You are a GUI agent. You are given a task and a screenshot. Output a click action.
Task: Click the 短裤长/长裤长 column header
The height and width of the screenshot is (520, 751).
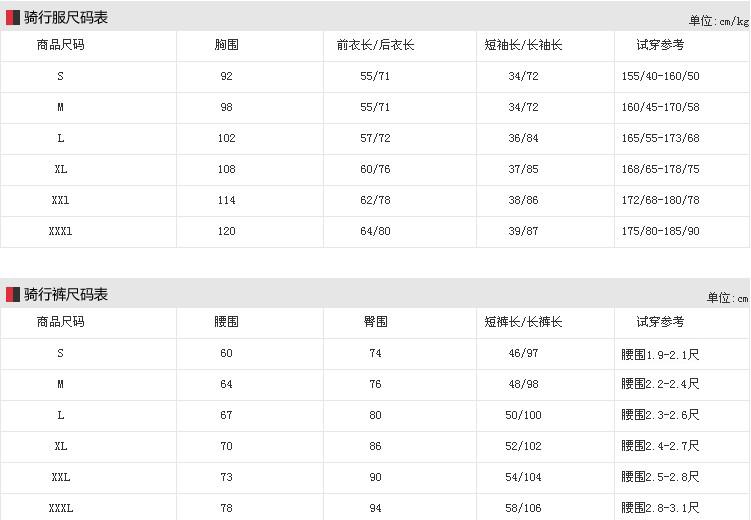coord(523,322)
